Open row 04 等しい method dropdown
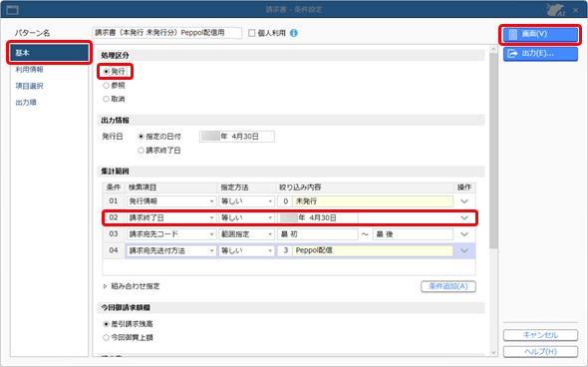 point(247,250)
